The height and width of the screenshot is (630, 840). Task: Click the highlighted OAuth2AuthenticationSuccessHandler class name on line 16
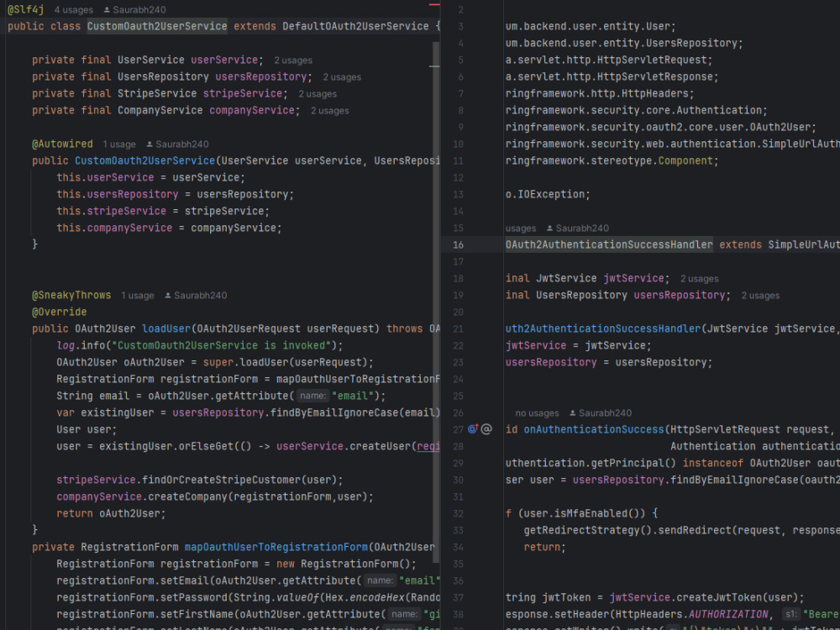[x=609, y=244]
